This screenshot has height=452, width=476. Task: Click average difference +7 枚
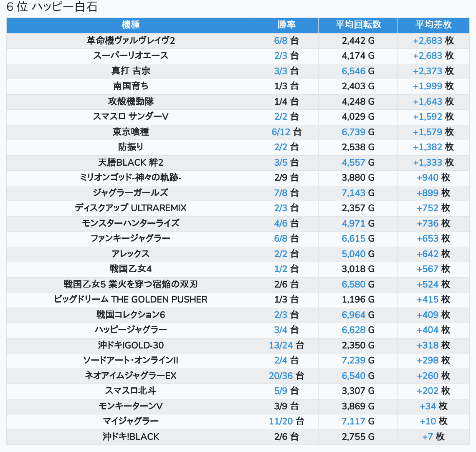[x=433, y=437]
